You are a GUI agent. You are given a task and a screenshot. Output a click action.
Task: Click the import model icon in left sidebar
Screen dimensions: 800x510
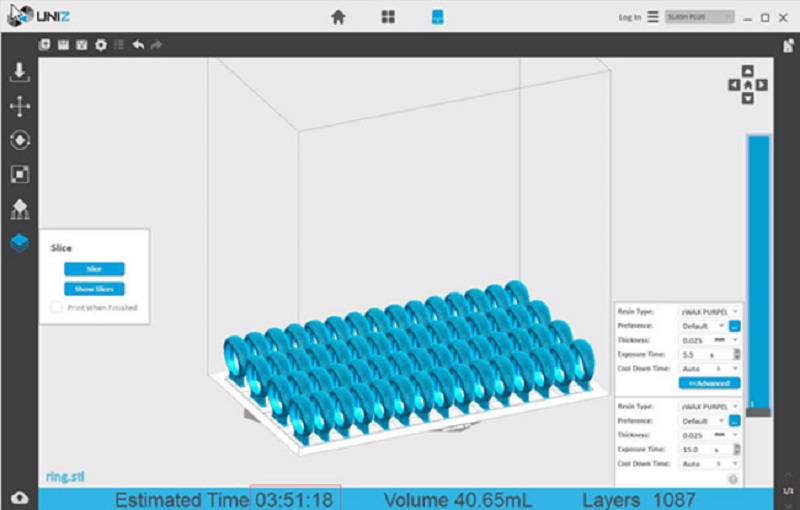(19, 72)
